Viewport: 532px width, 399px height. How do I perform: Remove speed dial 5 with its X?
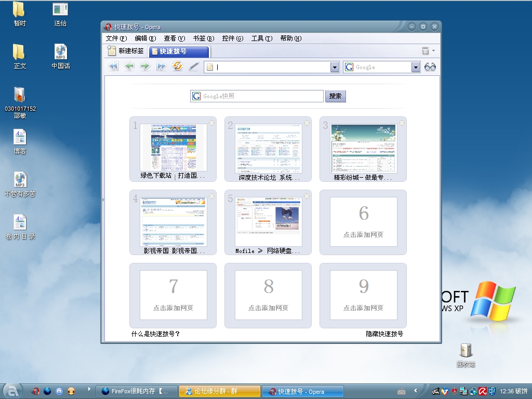click(307, 196)
